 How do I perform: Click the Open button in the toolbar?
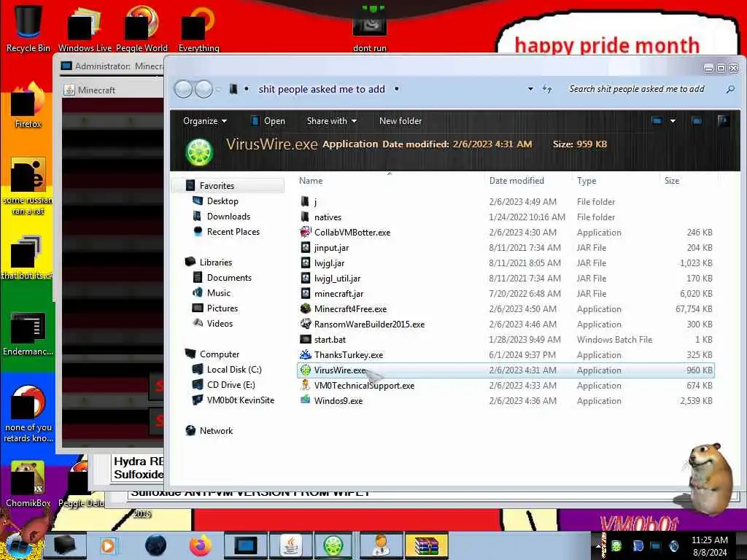268,121
